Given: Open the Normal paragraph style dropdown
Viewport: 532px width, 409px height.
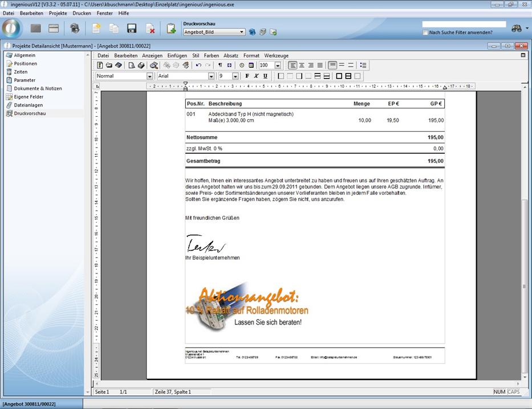Looking at the screenshot, I should coord(150,76).
